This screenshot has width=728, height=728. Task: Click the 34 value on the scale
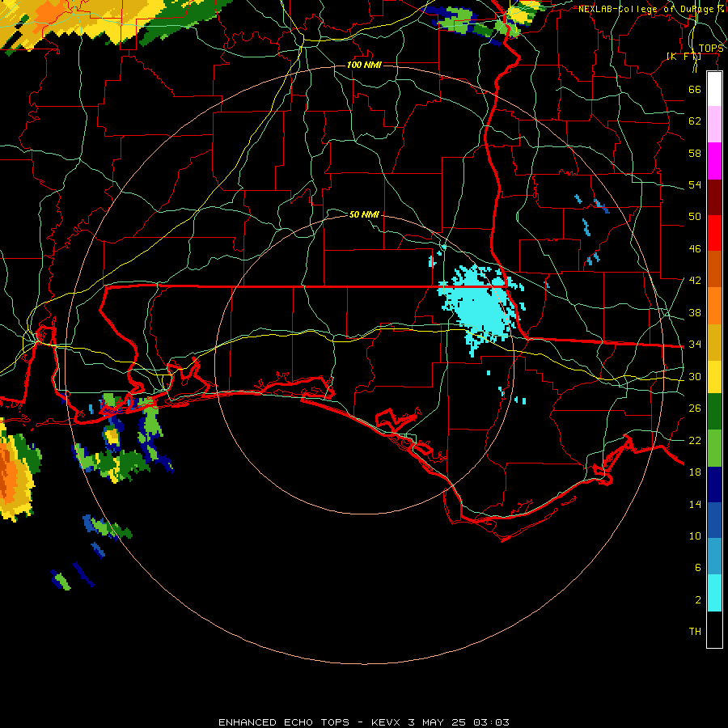(x=695, y=344)
